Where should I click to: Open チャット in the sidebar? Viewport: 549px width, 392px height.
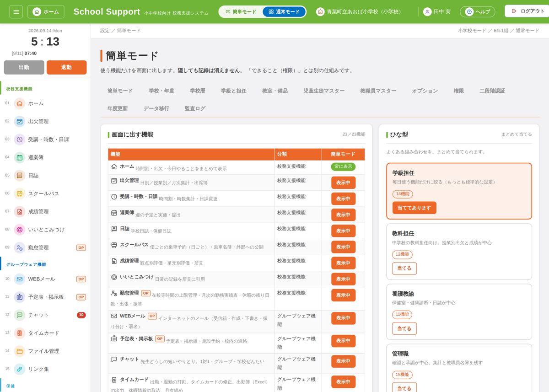coord(45,315)
